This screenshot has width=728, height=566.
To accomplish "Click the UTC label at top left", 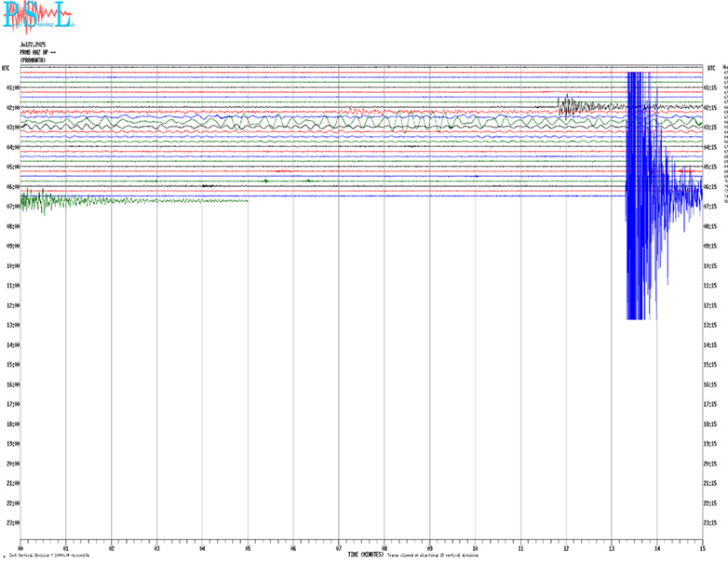I will pos(7,68).
